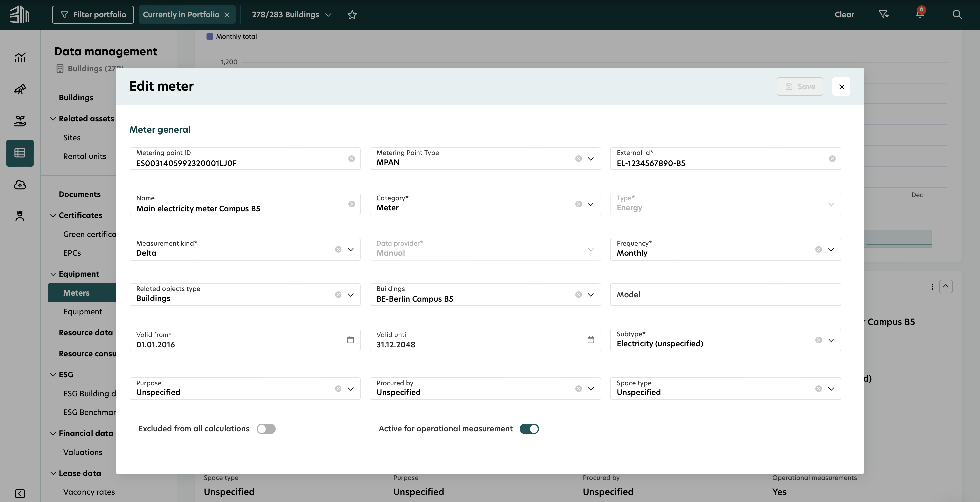
Task: Expand the Measurement kind dropdown
Action: tap(350, 249)
